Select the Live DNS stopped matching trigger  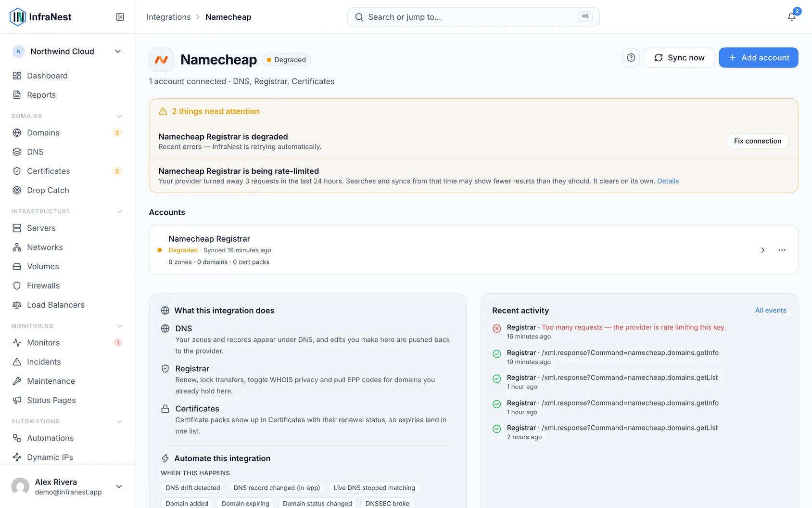point(374,488)
